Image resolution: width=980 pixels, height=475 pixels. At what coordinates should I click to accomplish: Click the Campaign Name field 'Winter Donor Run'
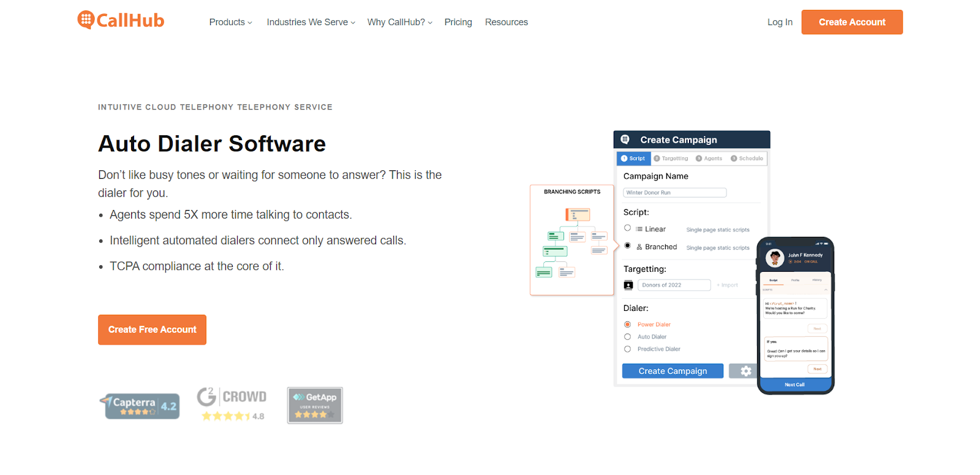[x=674, y=193]
